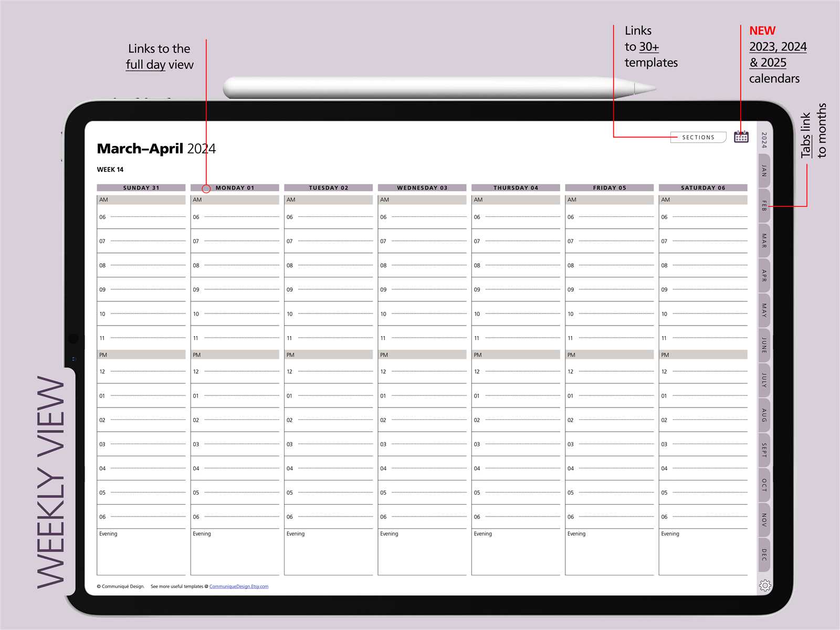Open MONDAY 01 full day view
The image size is (840, 630).
click(x=235, y=187)
